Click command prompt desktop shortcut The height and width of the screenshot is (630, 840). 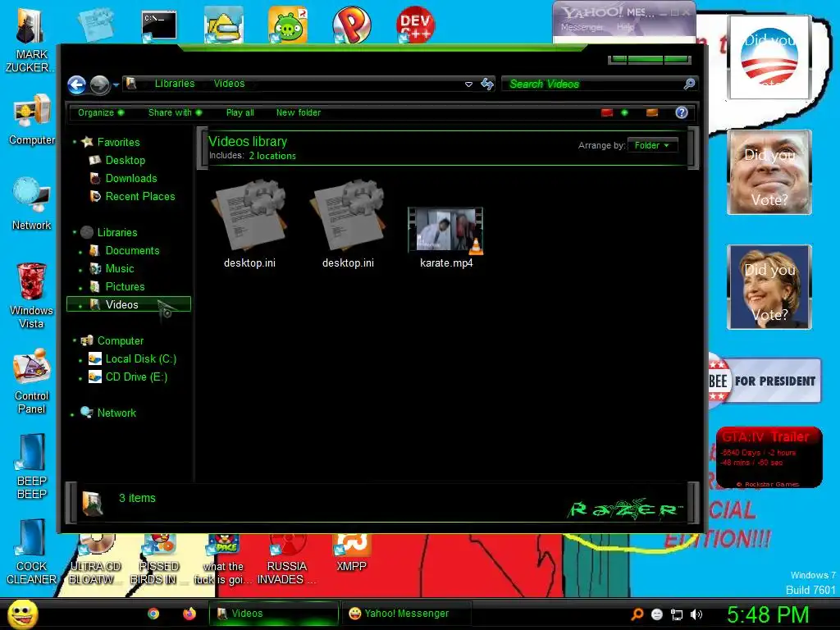pyautogui.click(x=159, y=25)
